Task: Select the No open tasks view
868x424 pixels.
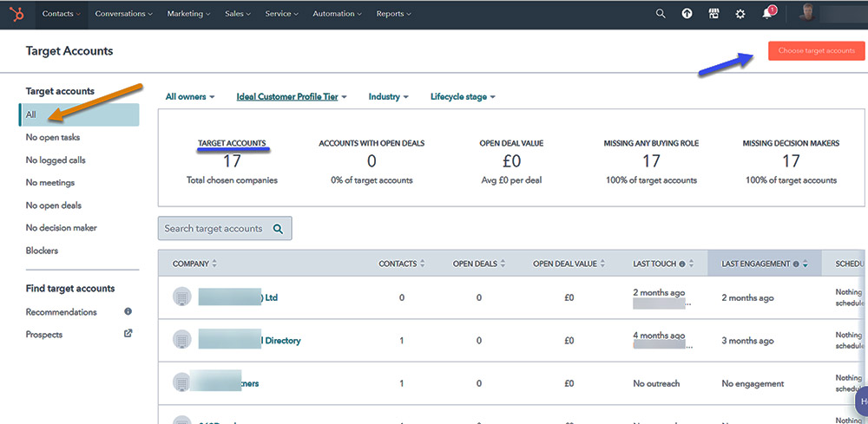Action: pos(53,137)
